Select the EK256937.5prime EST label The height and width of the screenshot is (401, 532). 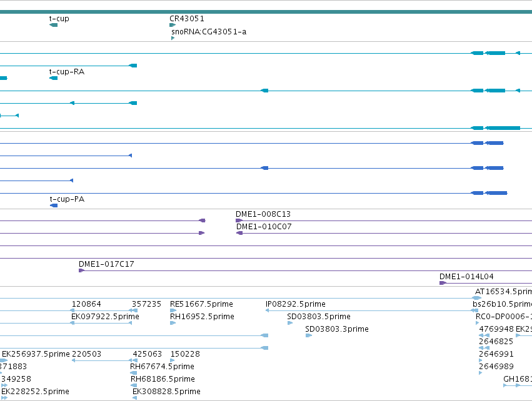(36, 354)
